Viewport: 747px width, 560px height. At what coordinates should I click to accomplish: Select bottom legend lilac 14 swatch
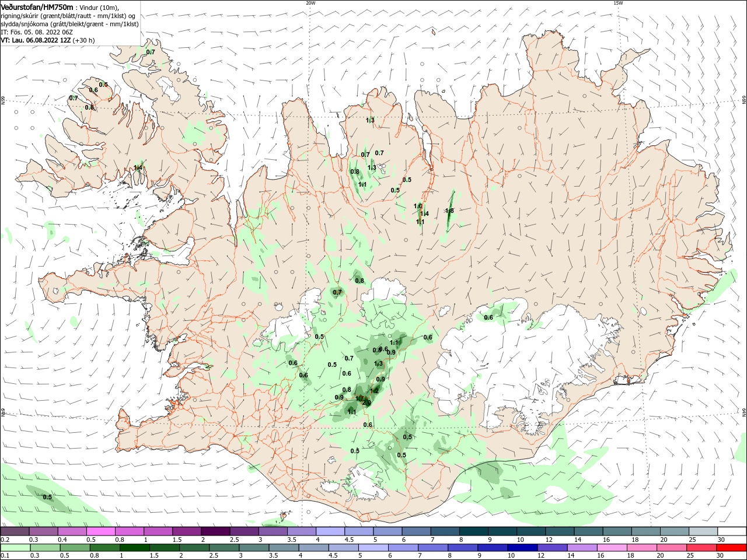click(x=582, y=548)
